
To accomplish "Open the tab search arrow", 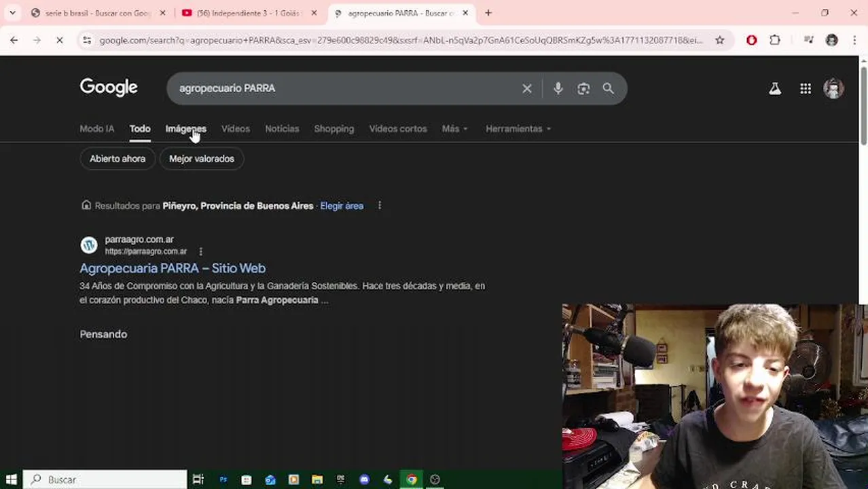I will (x=12, y=13).
